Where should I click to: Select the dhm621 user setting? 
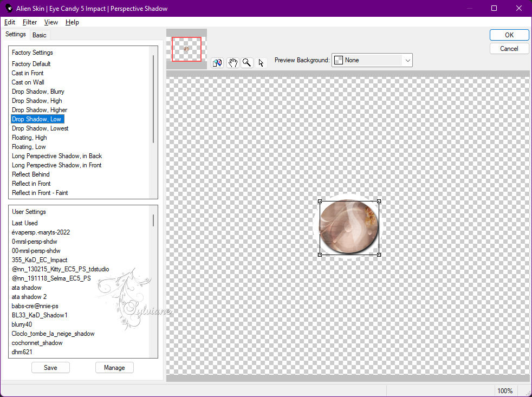[22, 352]
